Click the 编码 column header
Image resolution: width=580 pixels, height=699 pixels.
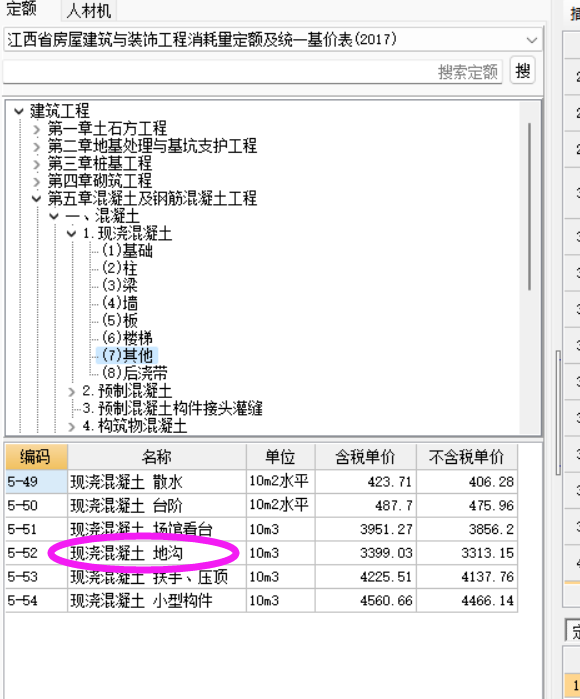(36, 457)
